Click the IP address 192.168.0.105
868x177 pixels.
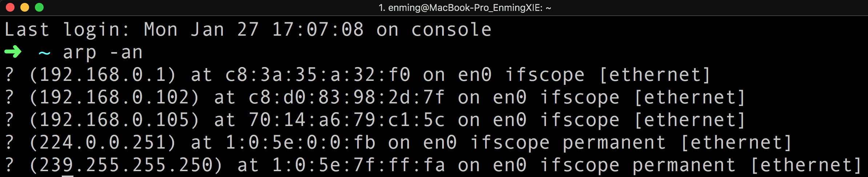pyautogui.click(x=114, y=120)
